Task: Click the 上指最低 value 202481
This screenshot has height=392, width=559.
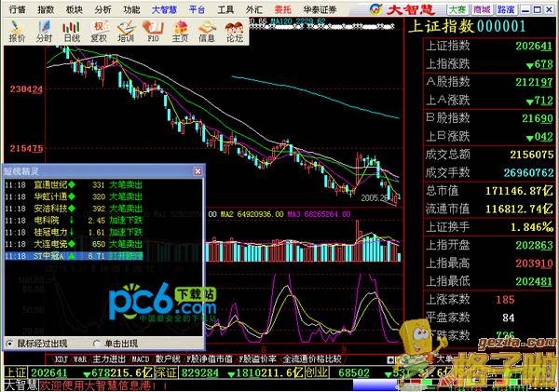Action: 534,281
